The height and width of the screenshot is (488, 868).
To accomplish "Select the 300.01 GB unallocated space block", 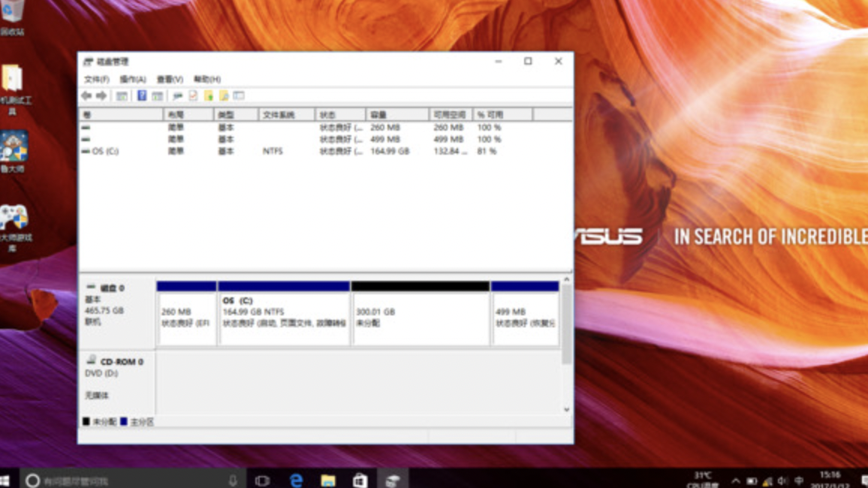I will 420,314.
